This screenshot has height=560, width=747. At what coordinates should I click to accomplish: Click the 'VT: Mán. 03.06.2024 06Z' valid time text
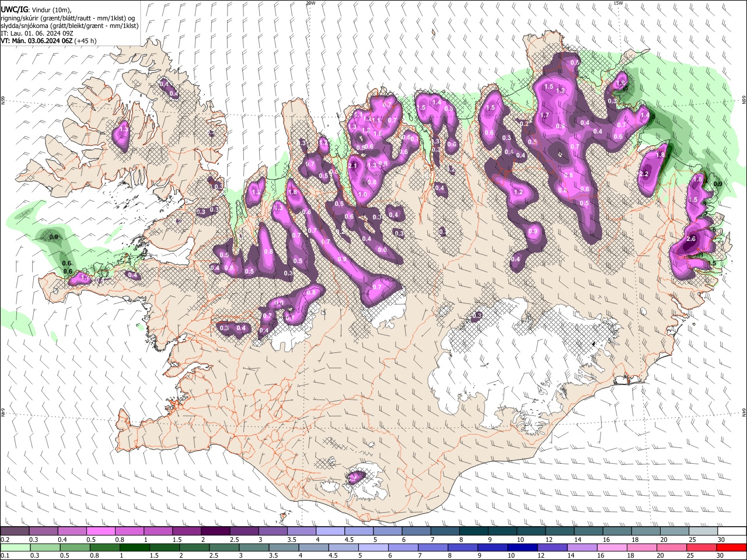(36, 41)
